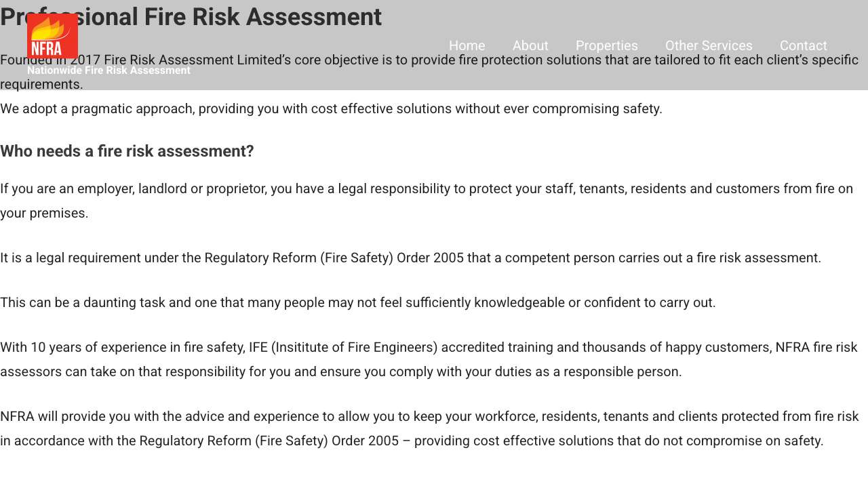The width and height of the screenshot is (868, 488).
Task: Click the 'We adopt a pragmatic approach' sentence
Action: [331, 108]
